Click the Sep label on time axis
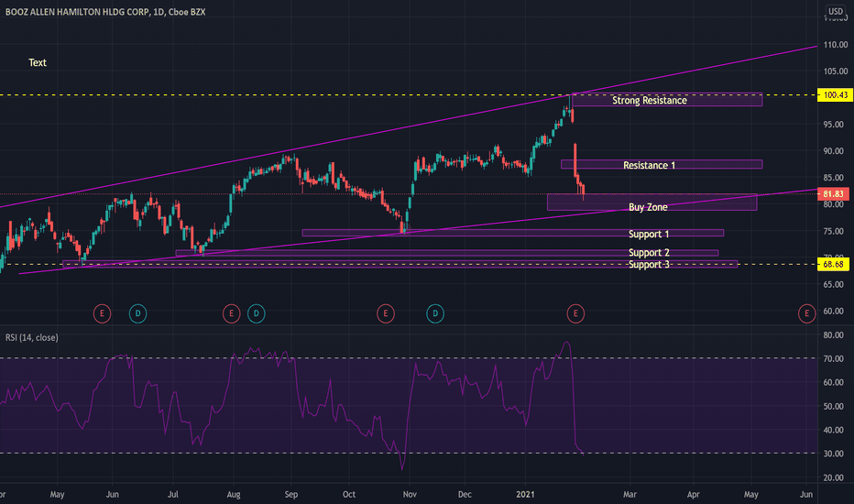The image size is (854, 504). pyautogui.click(x=291, y=495)
